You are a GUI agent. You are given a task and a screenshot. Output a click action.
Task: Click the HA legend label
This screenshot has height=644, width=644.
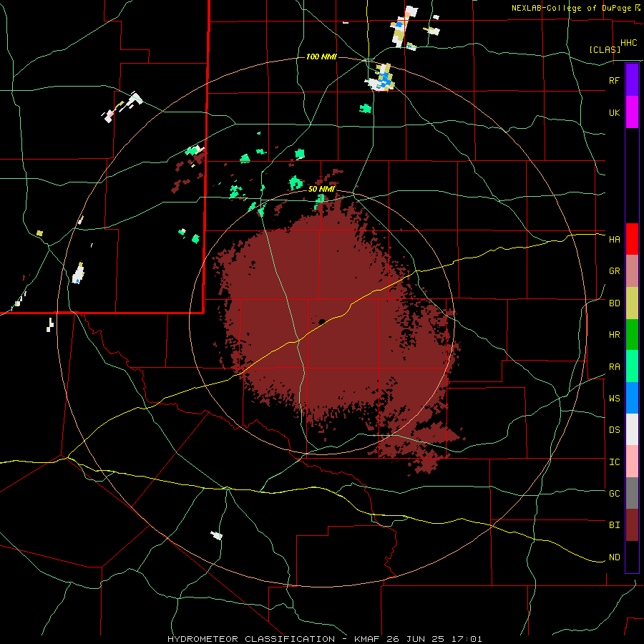[x=614, y=239]
